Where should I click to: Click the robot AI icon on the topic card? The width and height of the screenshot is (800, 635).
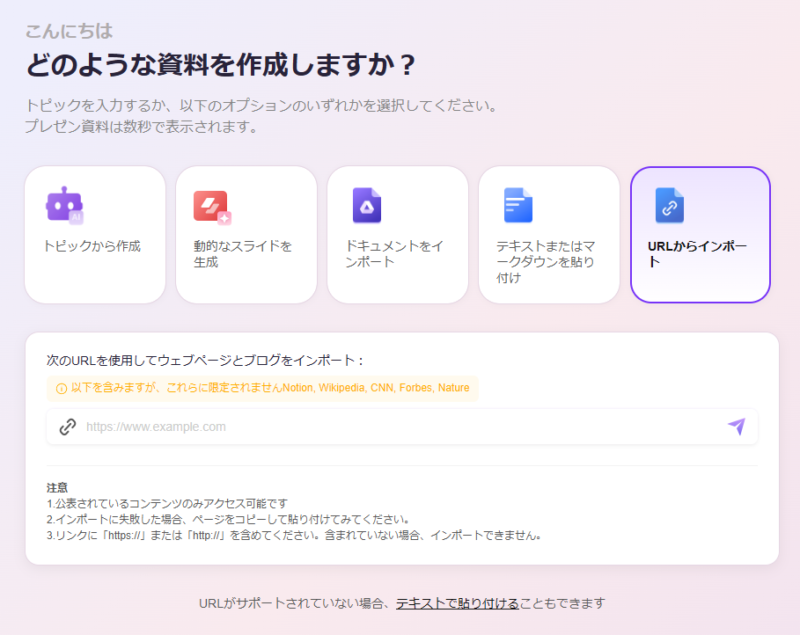[x=64, y=204]
